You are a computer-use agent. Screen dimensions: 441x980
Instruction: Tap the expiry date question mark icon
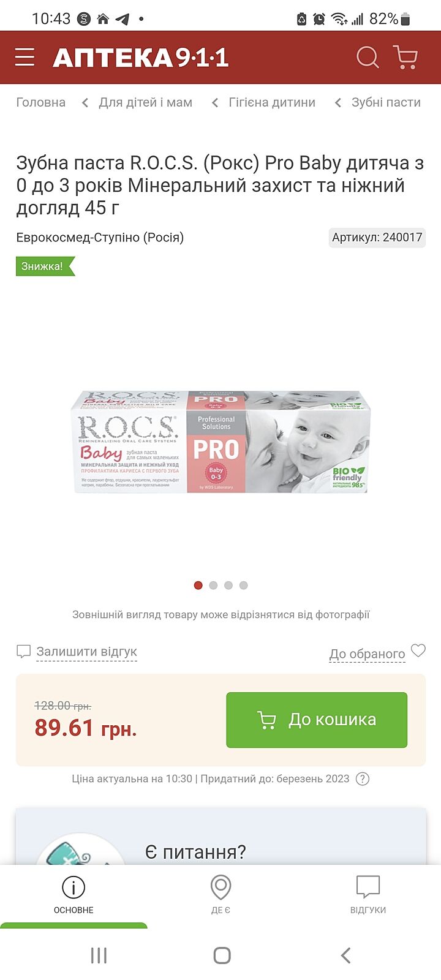pyautogui.click(x=363, y=779)
